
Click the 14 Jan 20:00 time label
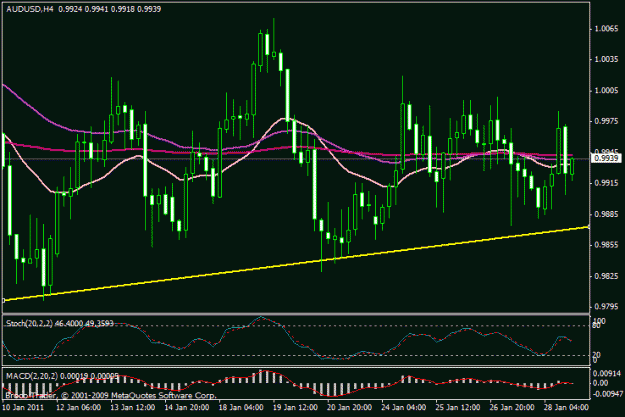(187, 407)
